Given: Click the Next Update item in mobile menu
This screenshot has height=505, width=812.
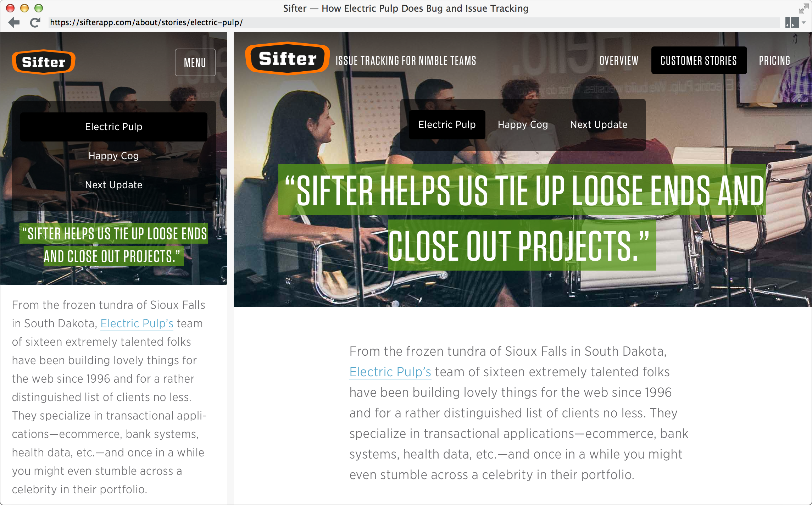Looking at the screenshot, I should 113,184.
